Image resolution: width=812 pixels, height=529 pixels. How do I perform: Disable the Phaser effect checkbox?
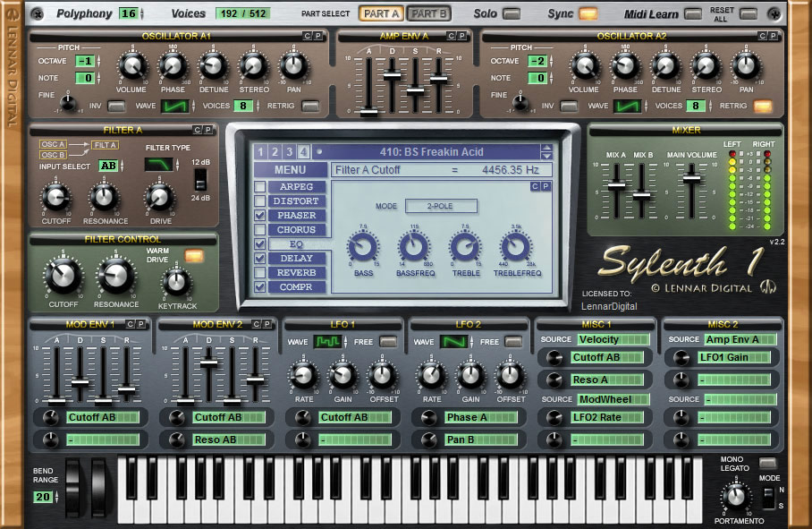[x=260, y=215]
